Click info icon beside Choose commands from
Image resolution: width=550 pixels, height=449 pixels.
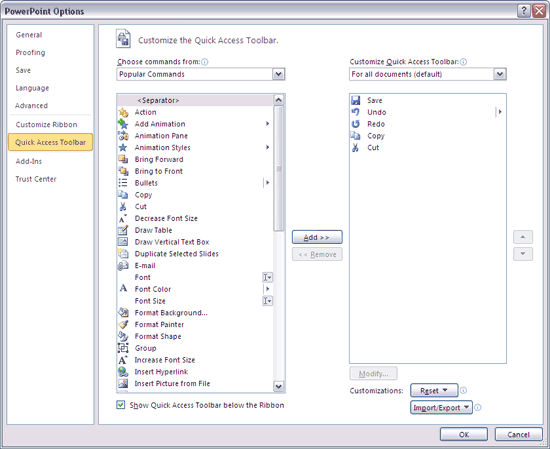205,62
